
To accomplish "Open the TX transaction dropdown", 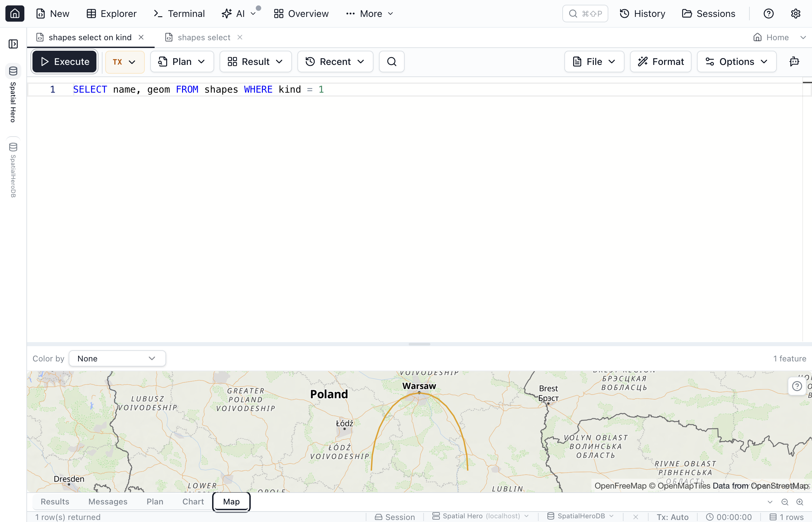I will point(125,62).
